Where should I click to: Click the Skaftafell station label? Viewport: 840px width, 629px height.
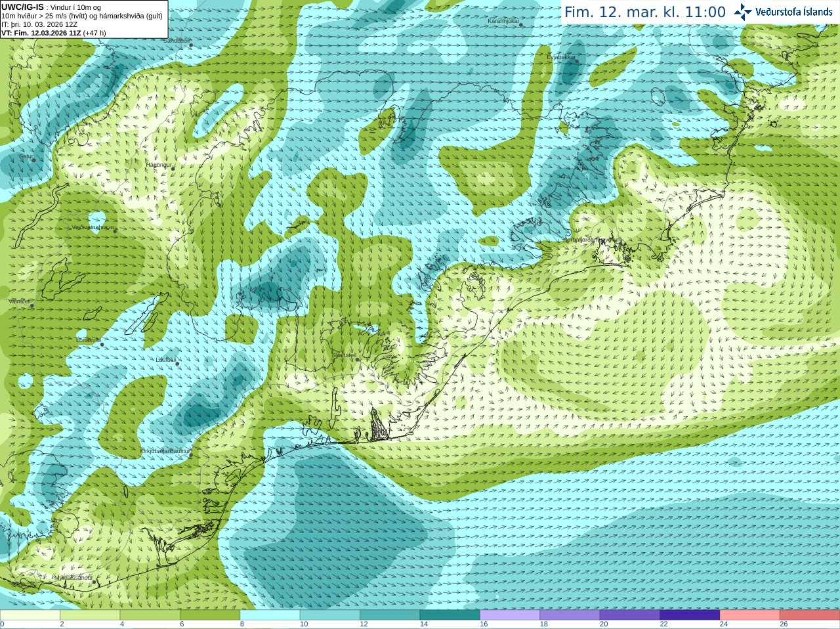344,355
